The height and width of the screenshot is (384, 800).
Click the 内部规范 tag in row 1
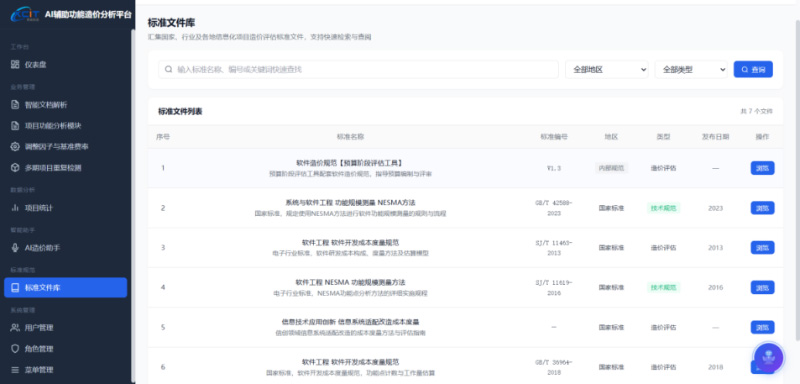[x=611, y=168]
